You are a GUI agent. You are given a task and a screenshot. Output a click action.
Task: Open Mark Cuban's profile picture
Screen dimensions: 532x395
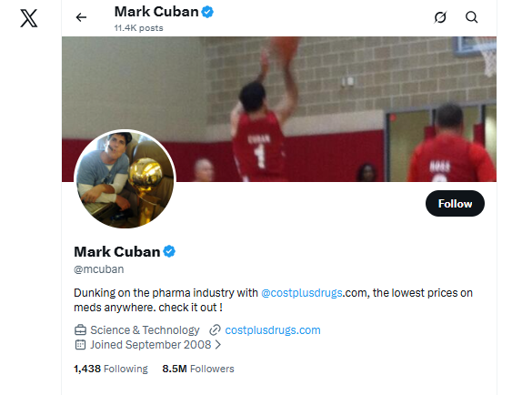(125, 179)
